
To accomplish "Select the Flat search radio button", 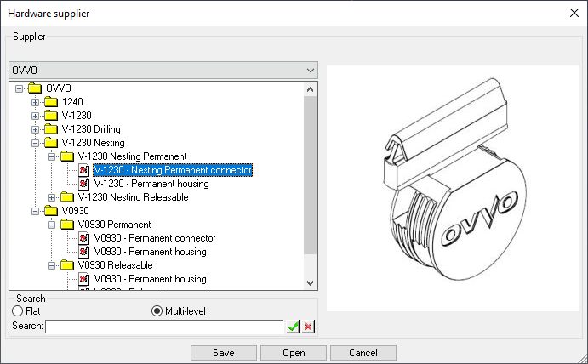I will coord(17,311).
